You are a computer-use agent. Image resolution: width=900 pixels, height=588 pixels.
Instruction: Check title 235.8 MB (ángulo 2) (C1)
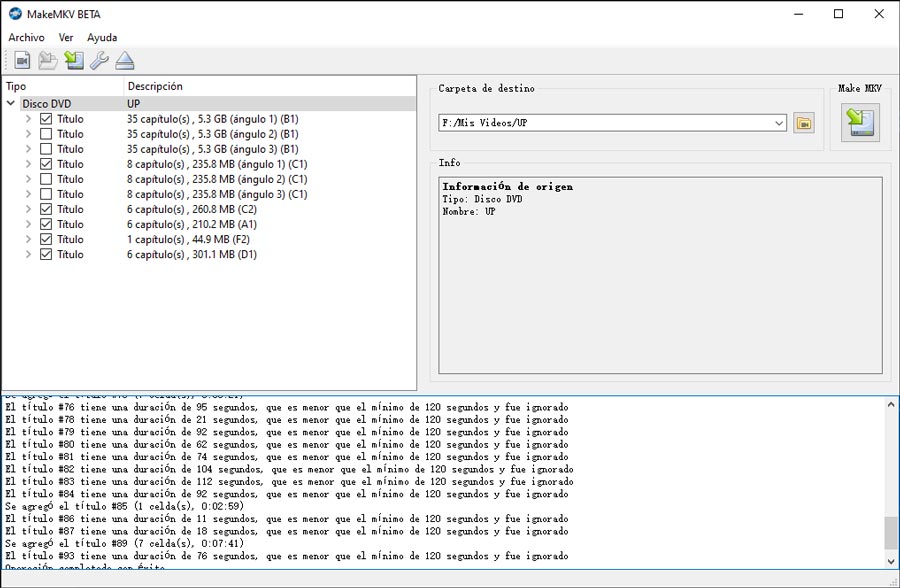(46, 179)
